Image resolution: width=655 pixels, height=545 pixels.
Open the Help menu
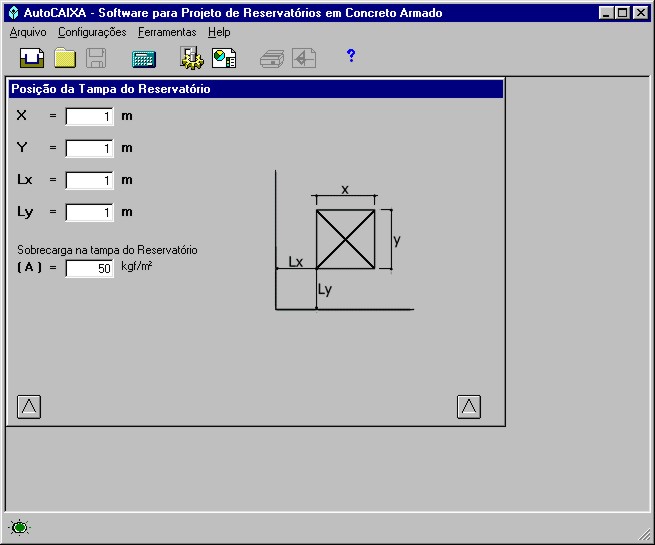(x=219, y=32)
